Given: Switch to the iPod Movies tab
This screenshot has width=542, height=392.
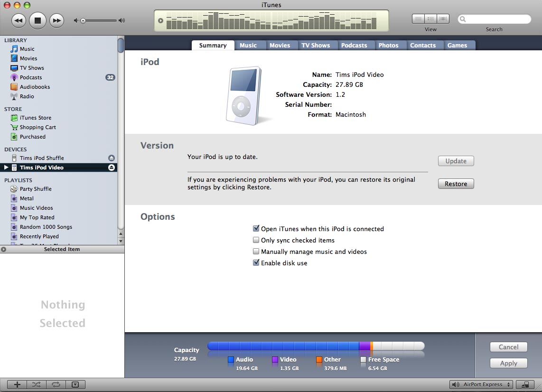Looking at the screenshot, I should [x=280, y=45].
